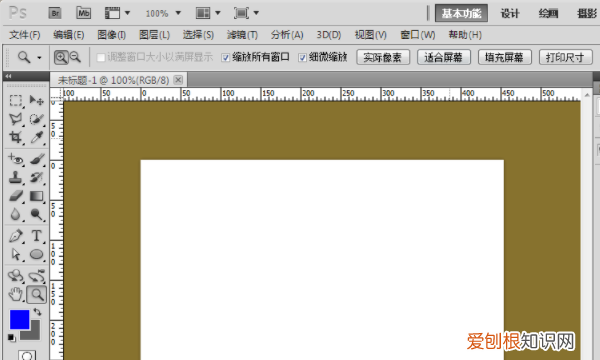This screenshot has width=600, height=360.
Task: Select the Hand tool
Action: [16, 294]
